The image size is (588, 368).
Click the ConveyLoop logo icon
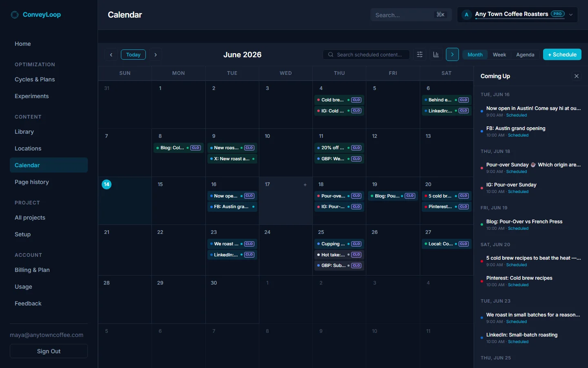[15, 15]
